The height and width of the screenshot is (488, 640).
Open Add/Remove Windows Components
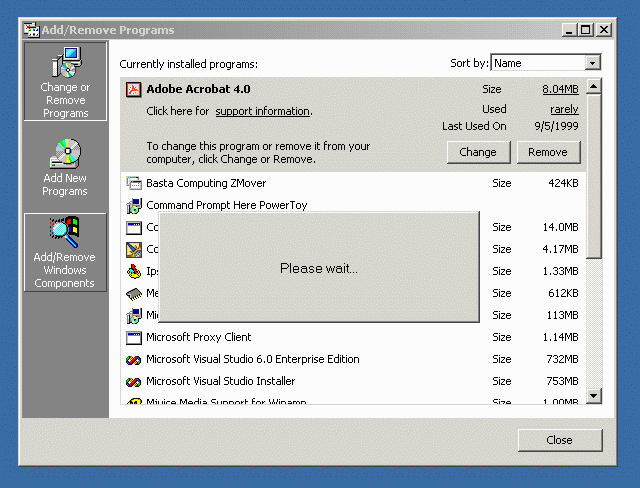tap(64, 252)
